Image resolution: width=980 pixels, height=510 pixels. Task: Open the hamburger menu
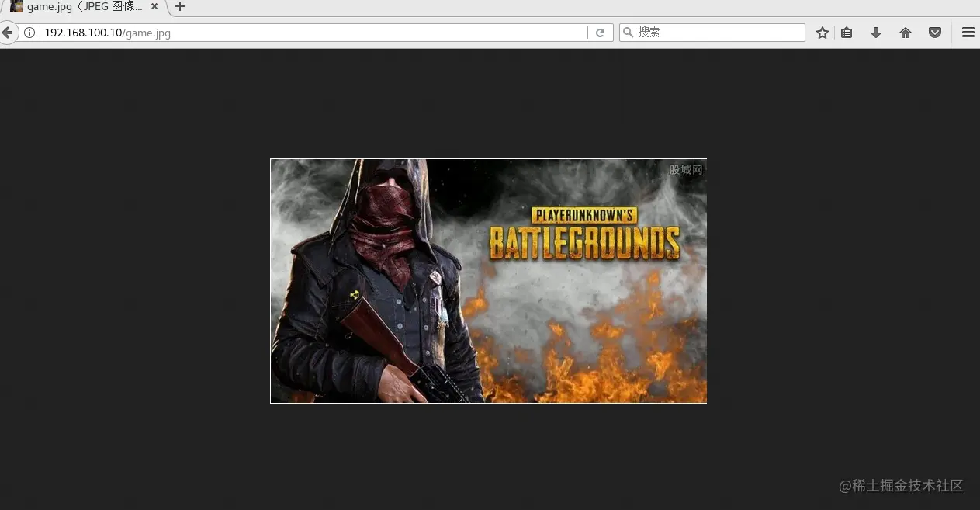[968, 33]
